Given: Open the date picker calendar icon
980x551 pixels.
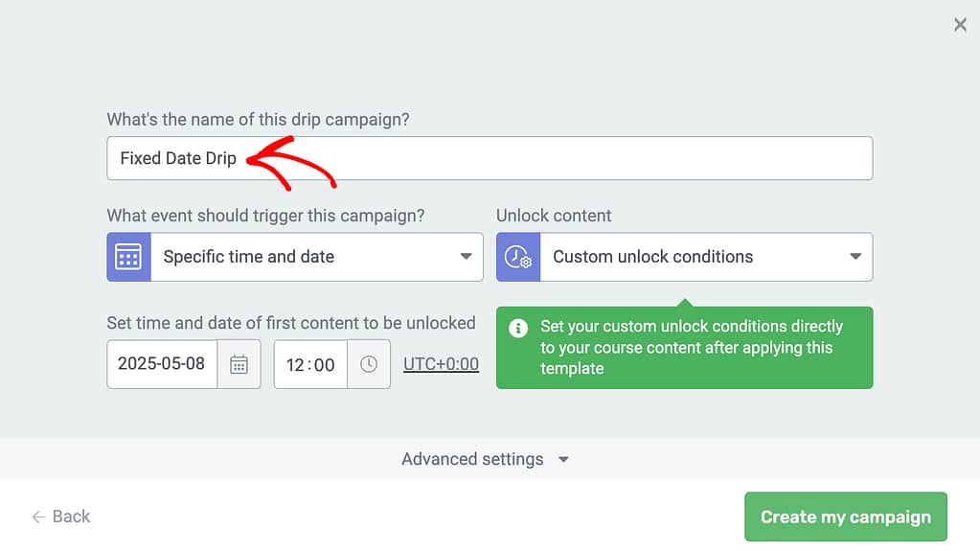Looking at the screenshot, I should point(239,364).
